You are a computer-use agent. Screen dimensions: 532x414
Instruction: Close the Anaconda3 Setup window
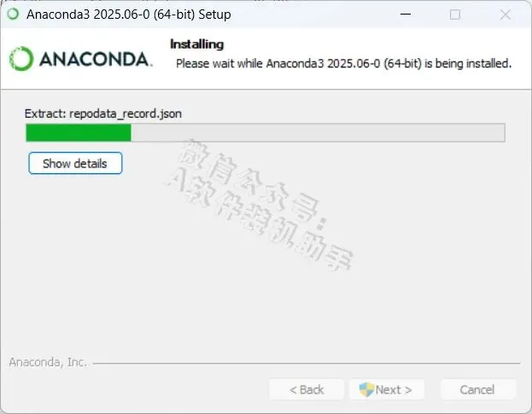[x=506, y=15]
